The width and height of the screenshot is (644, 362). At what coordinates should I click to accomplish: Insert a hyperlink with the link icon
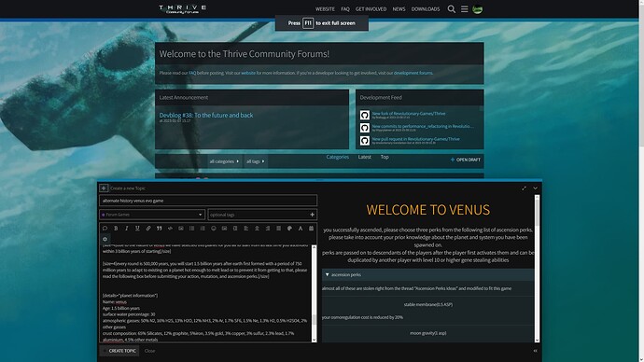(x=148, y=229)
